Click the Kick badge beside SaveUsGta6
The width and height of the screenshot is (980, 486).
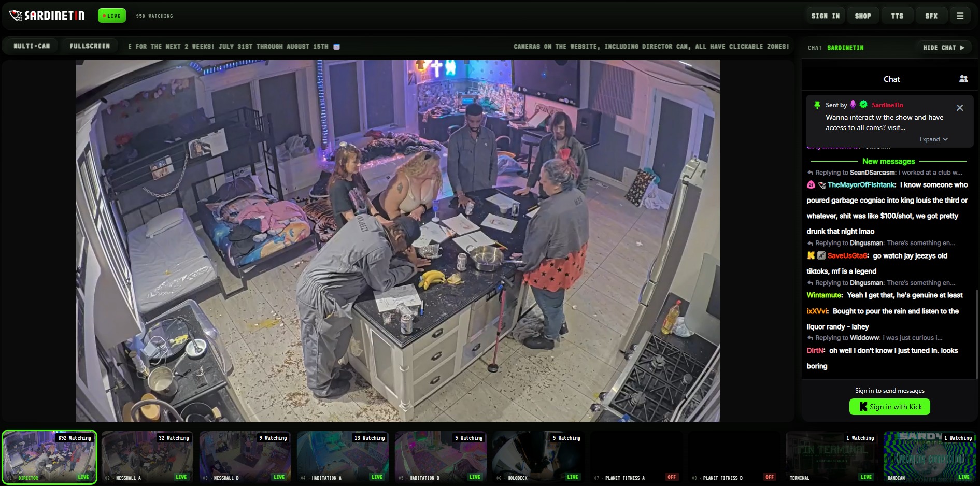(x=811, y=255)
